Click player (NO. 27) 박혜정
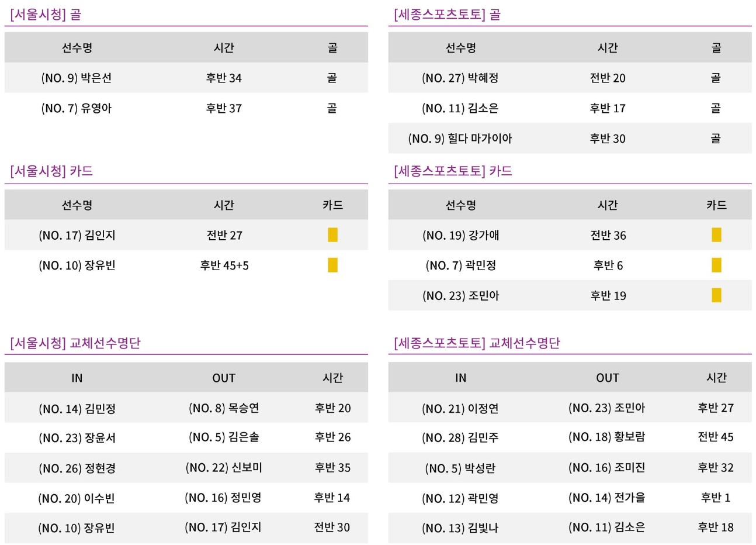This screenshot has height=545, width=756. 460,78
